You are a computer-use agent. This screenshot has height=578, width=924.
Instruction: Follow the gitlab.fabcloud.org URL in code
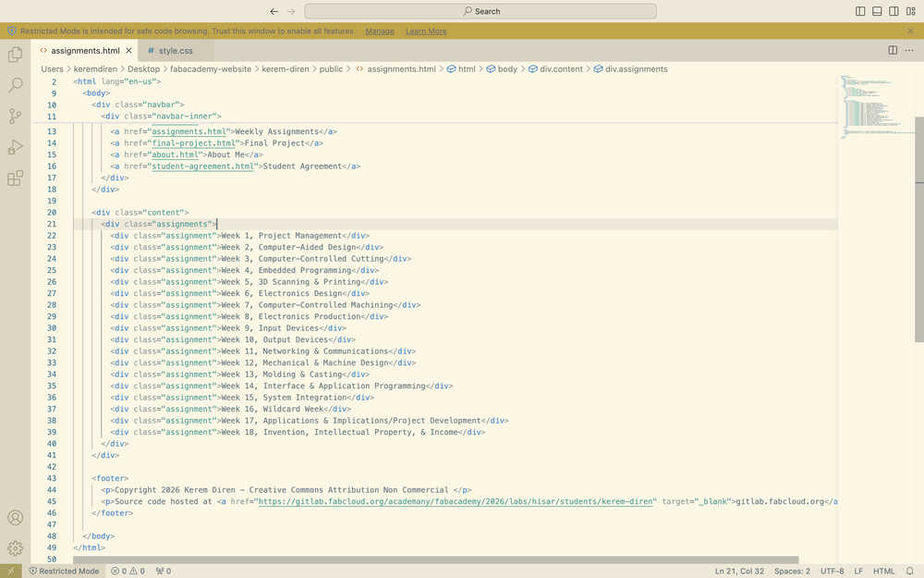click(x=456, y=501)
